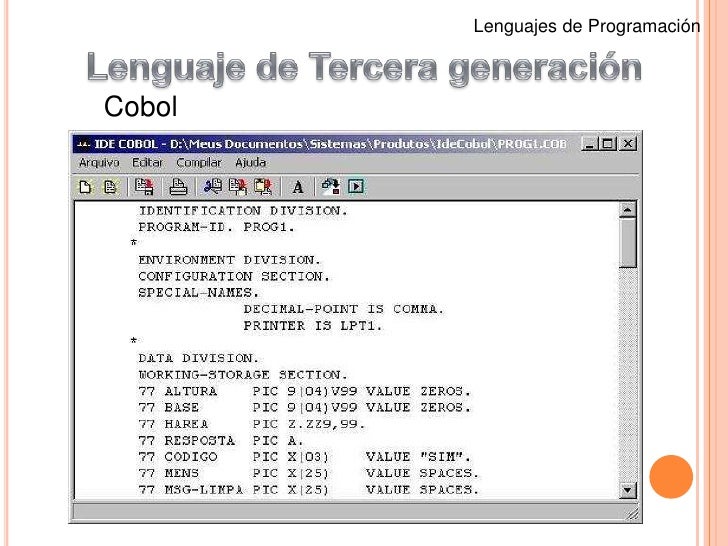Click the 'Lenguajes de Programación' header text

pos(587,26)
